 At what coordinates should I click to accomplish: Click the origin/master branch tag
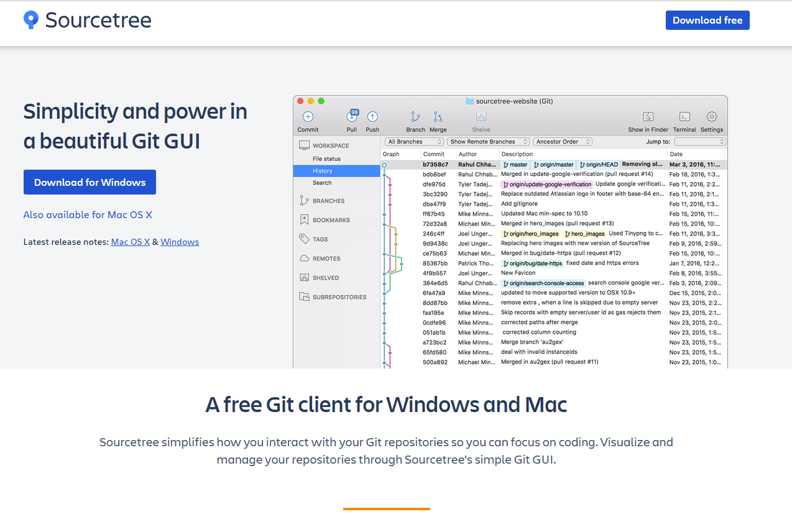coord(553,165)
